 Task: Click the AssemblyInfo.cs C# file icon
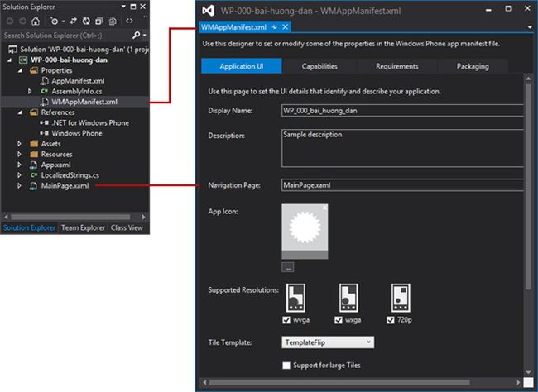click(x=44, y=91)
